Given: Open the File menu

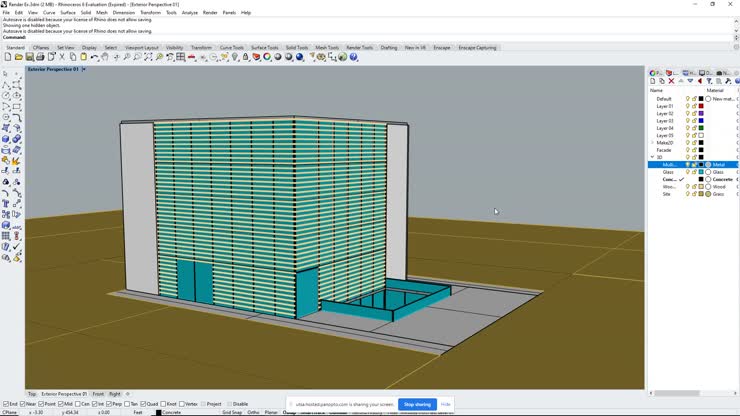Looking at the screenshot, I should (x=6, y=13).
